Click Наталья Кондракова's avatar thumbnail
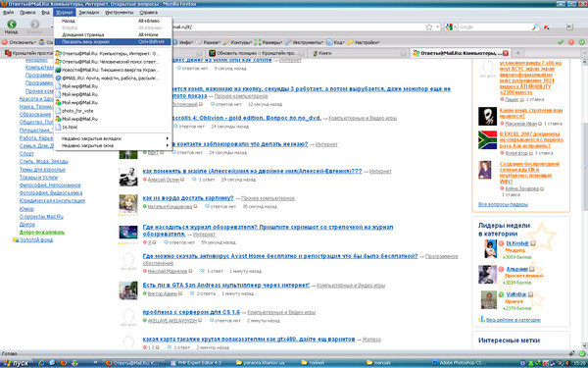This screenshot has width=588, height=368. click(x=127, y=204)
